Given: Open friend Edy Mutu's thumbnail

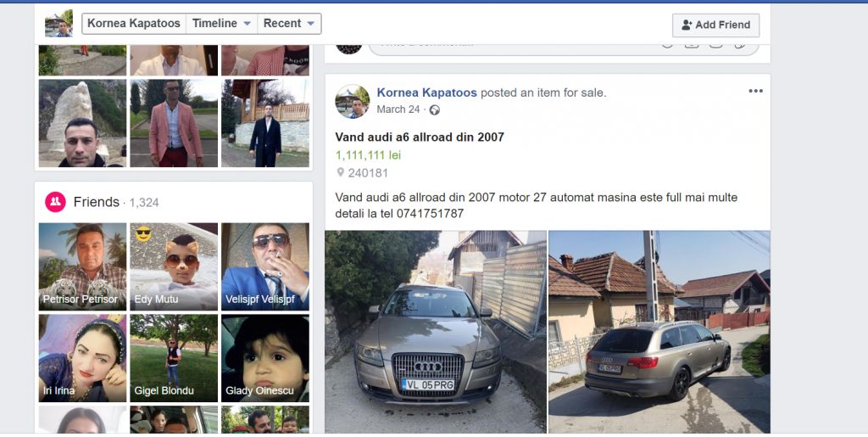Looking at the screenshot, I should pos(174,266).
